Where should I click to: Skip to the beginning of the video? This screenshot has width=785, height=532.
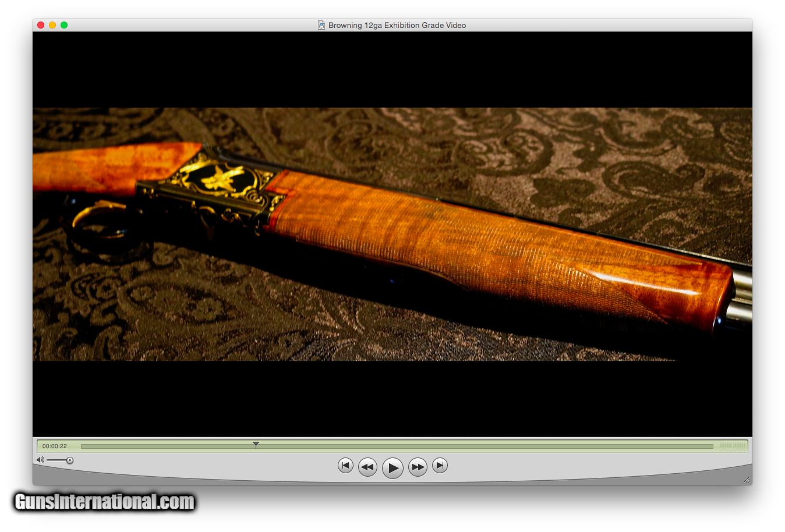(345, 466)
